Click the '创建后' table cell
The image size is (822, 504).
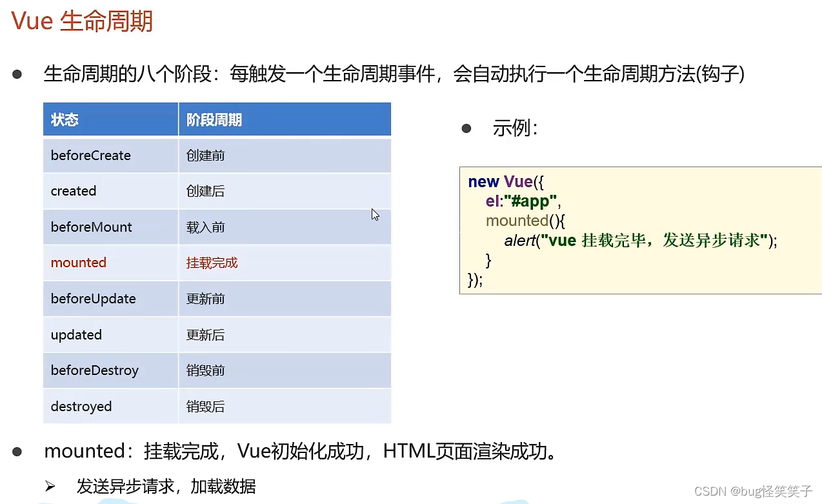click(x=285, y=191)
